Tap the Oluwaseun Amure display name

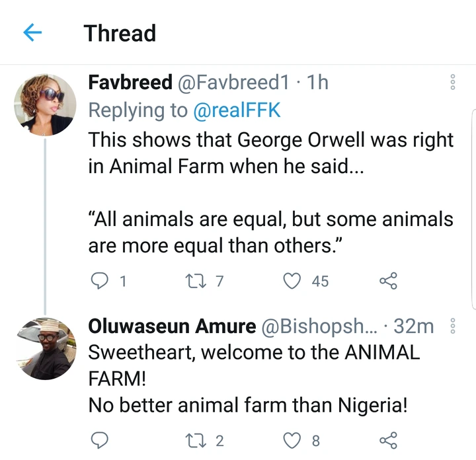[172, 326]
